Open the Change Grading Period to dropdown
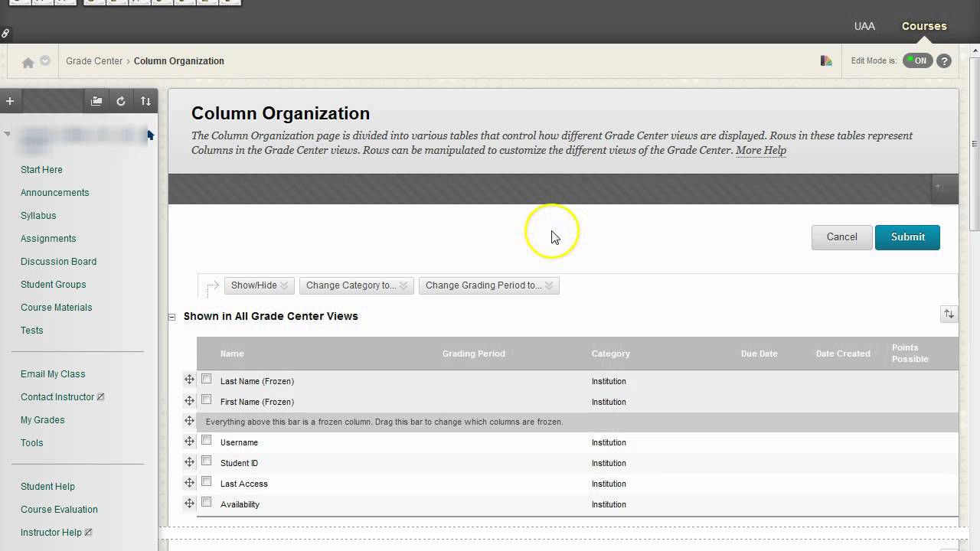This screenshot has height=551, width=980. point(489,285)
